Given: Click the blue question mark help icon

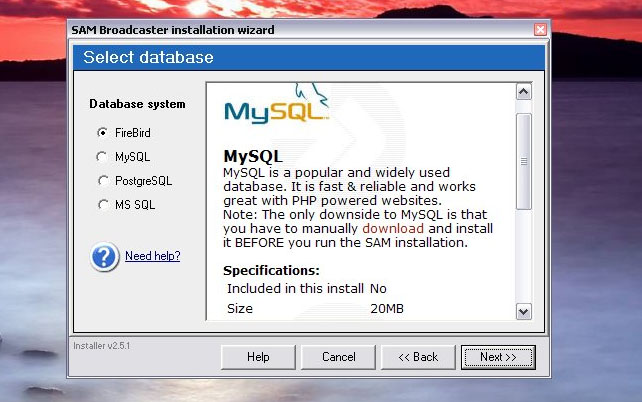Looking at the screenshot, I should click(x=104, y=256).
